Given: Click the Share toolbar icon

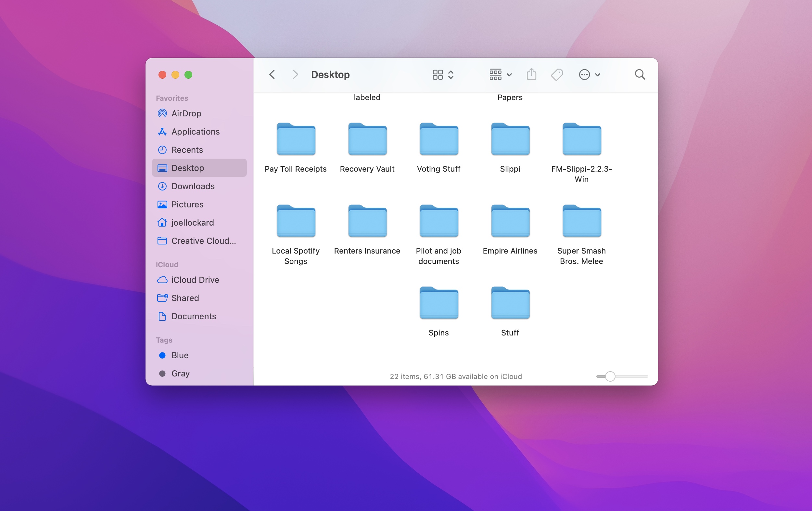Looking at the screenshot, I should pos(531,74).
